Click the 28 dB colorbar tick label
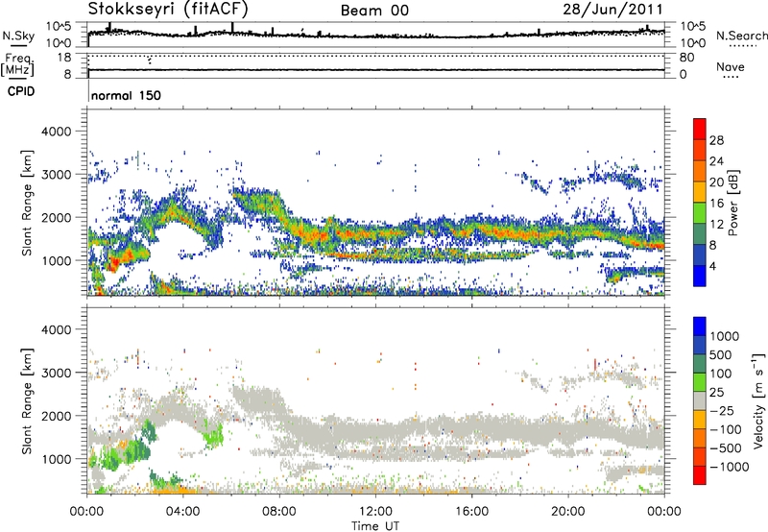 click(716, 140)
